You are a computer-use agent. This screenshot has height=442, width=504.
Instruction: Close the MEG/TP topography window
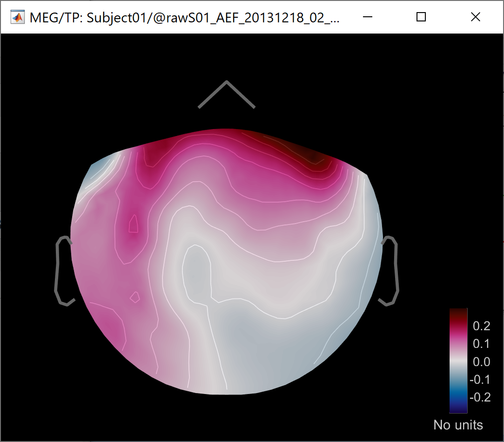475,17
